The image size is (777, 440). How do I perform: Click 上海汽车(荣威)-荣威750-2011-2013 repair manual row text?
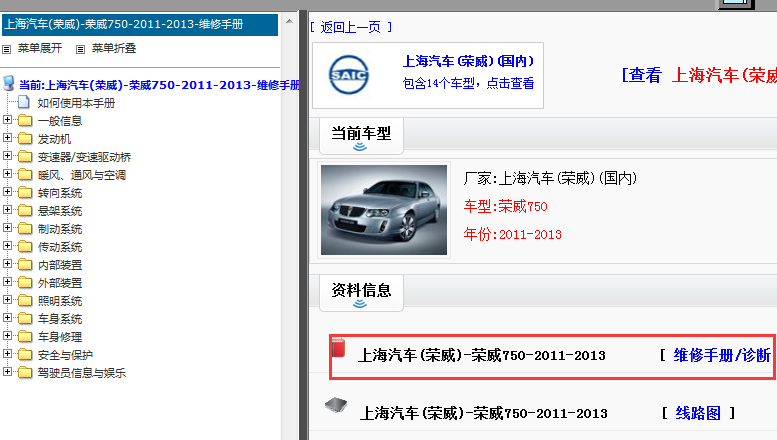pyautogui.click(x=482, y=355)
